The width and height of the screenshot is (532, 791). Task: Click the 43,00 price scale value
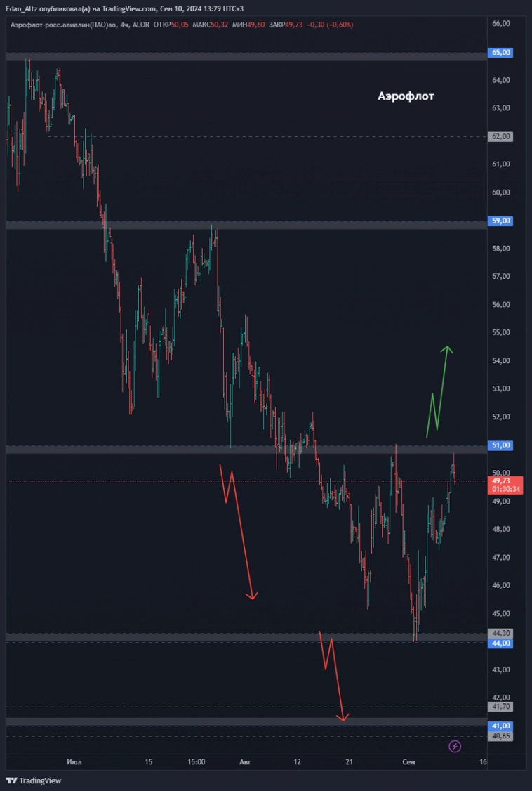point(502,669)
